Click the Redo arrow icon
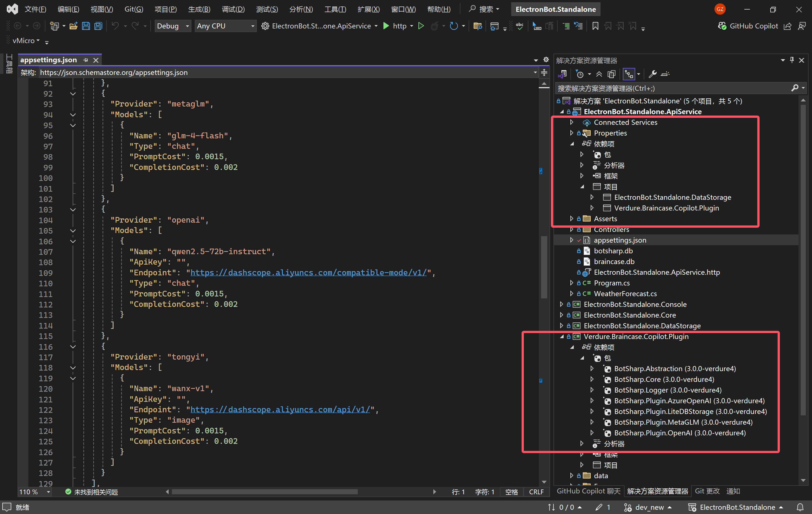Image resolution: width=812 pixels, height=514 pixels. click(135, 26)
